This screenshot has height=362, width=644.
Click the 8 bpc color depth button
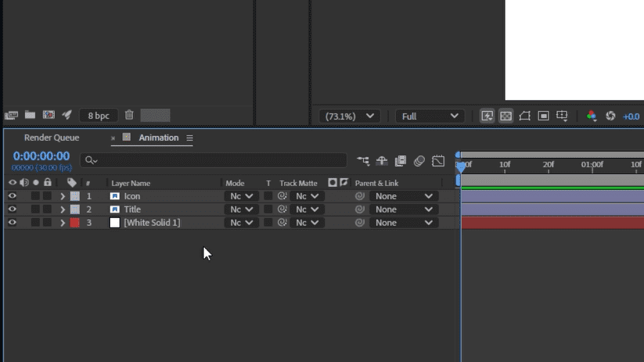pos(99,116)
